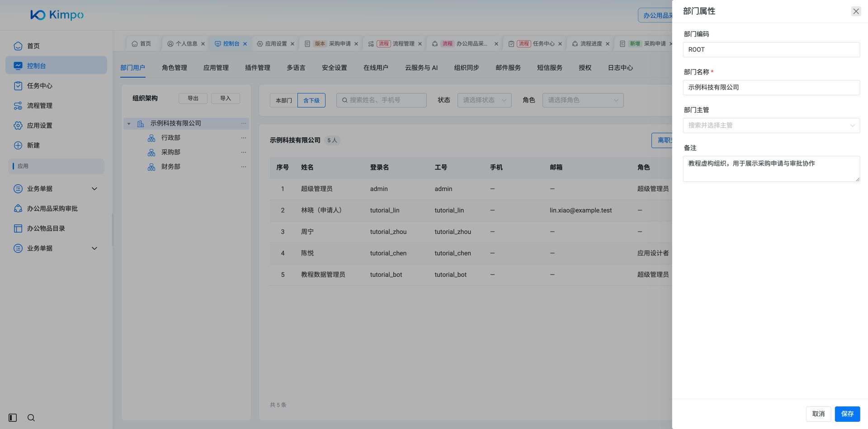Switch to 安全设置 tab
The height and width of the screenshot is (429, 868).
point(335,68)
